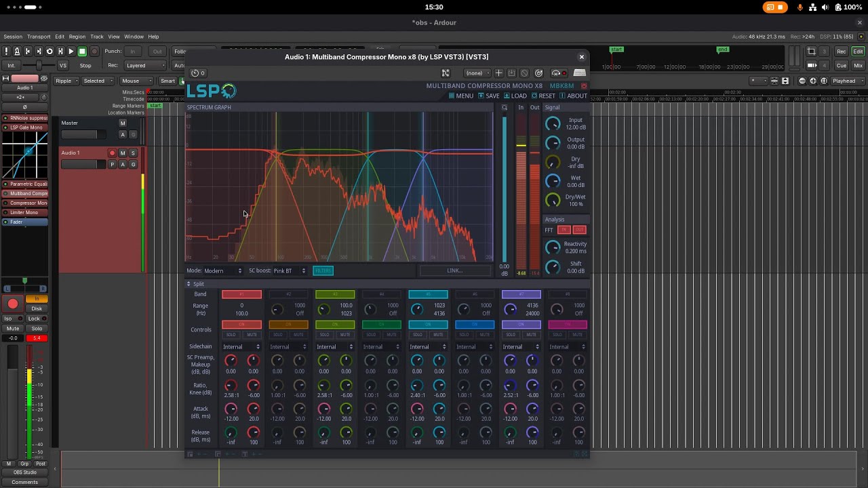
Task: Arm global record button in transport
Action: 94,52
